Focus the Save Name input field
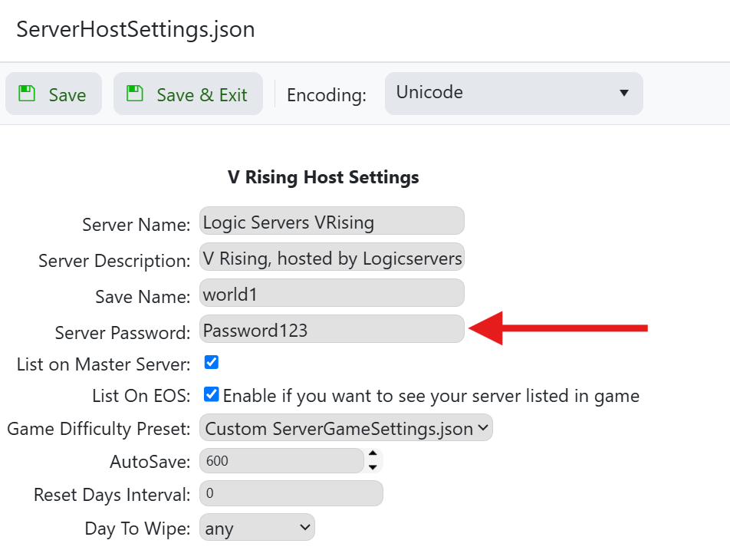730x560 pixels. [331, 293]
